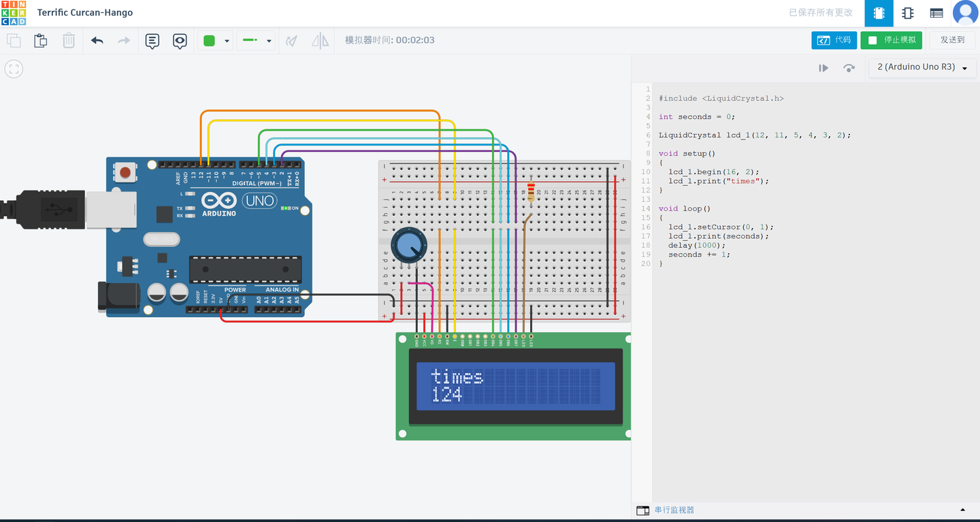The height and width of the screenshot is (522, 980).
Task: Open the Arduino Uno R3 board selector
Action: click(922, 67)
